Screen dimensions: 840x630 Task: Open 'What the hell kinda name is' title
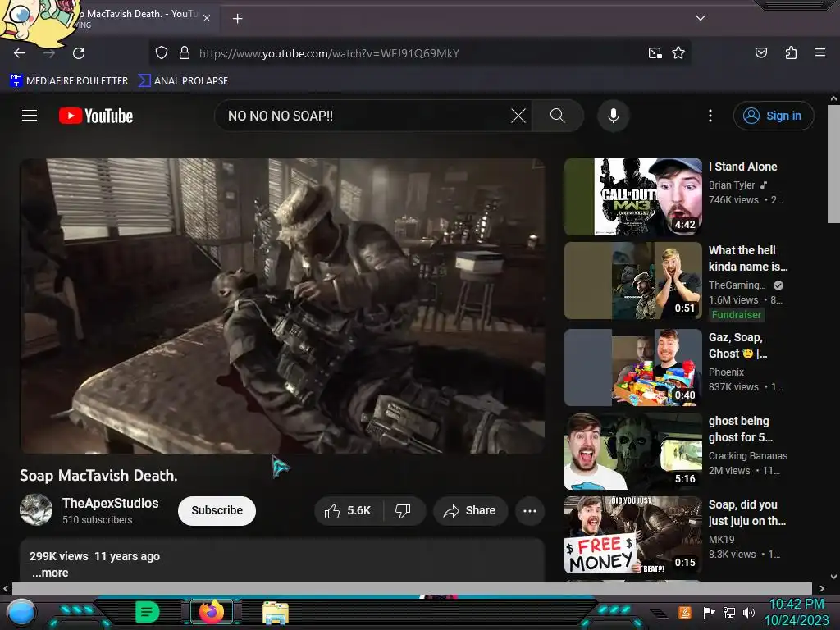click(748, 258)
